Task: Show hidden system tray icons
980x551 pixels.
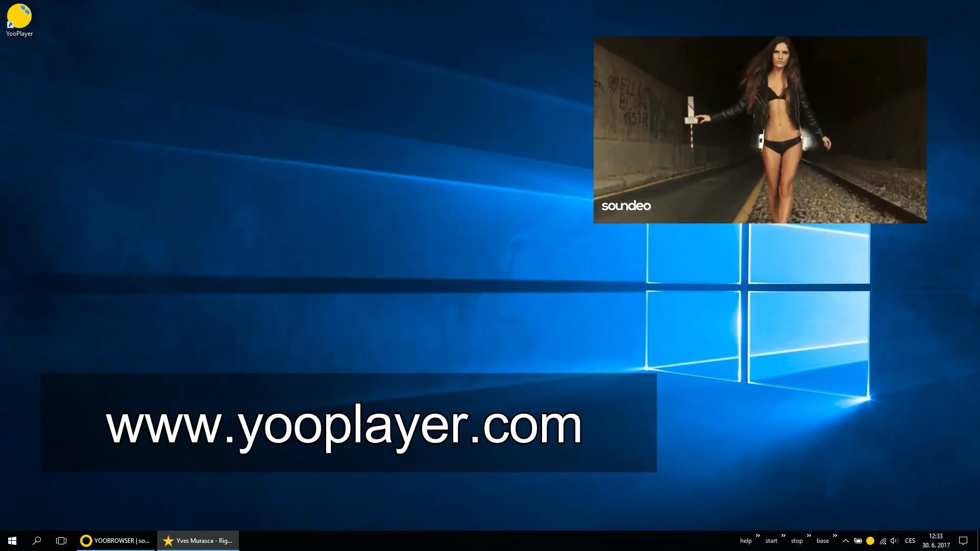Action: (846, 541)
